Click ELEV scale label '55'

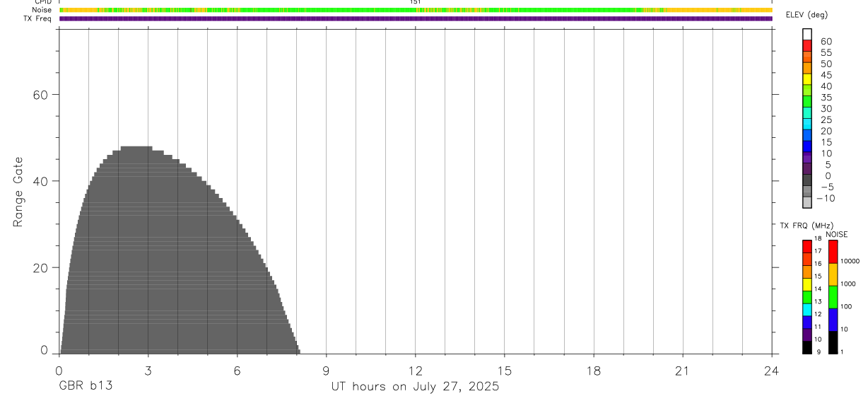(826, 53)
